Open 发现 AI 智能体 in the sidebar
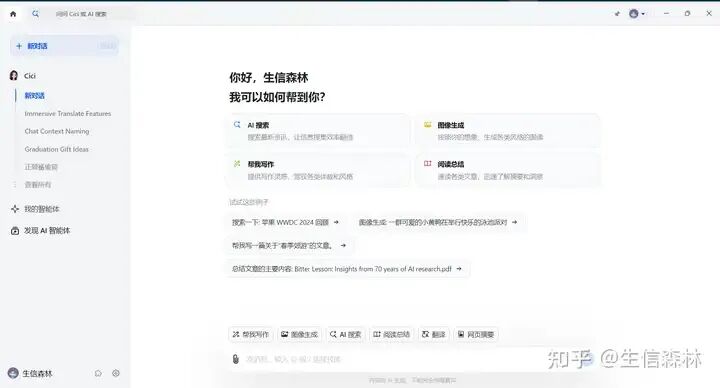Screen dimensions: 720x388 (x=40, y=231)
